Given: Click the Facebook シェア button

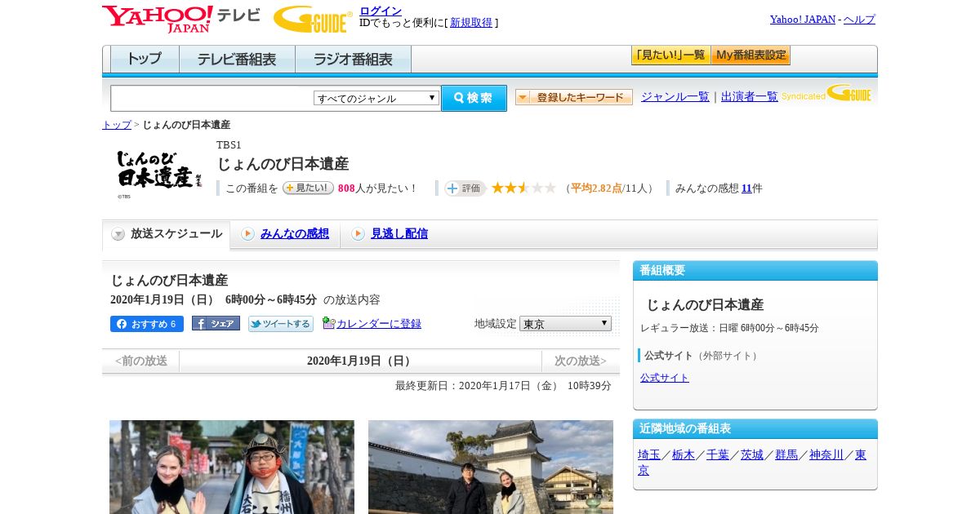Looking at the screenshot, I should pyautogui.click(x=216, y=323).
